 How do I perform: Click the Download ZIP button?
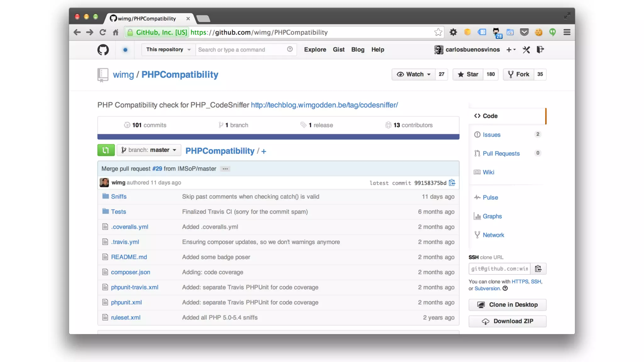tap(507, 321)
